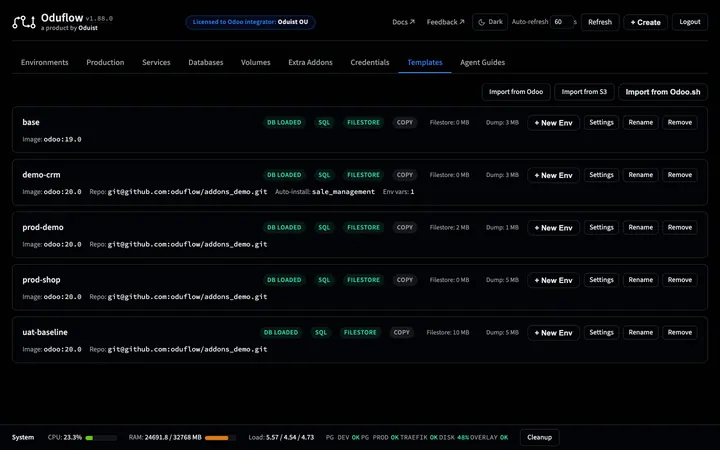Click the 'odoo:19.0' image label
This screenshot has height=450, width=720.
click(62, 139)
